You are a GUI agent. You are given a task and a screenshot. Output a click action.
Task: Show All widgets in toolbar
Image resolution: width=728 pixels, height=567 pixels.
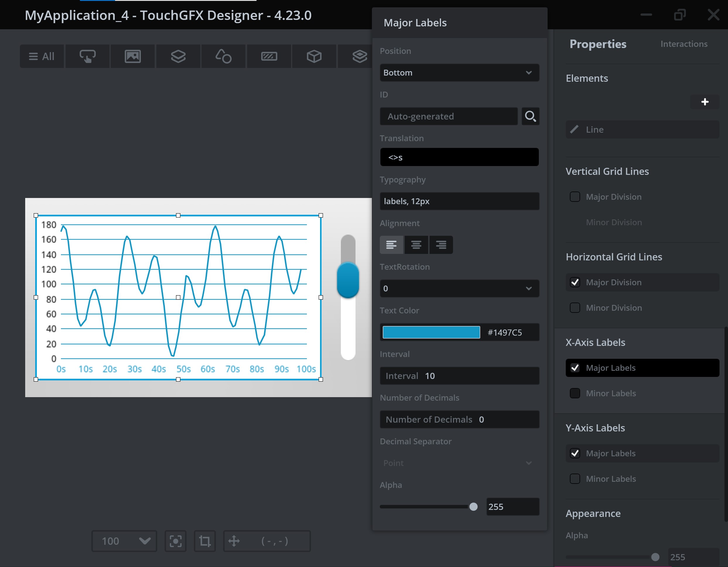coord(42,56)
